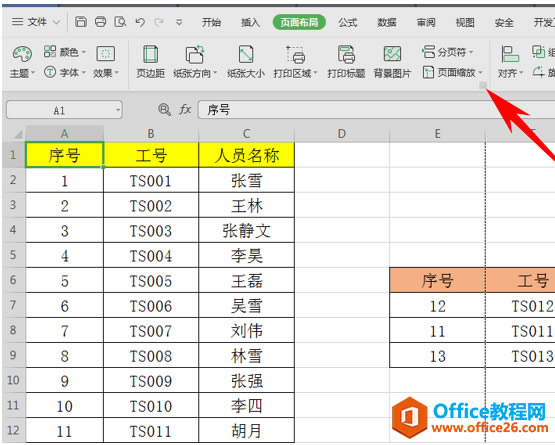Open the 安全 tab
The height and width of the screenshot is (445, 555).
pos(504,23)
